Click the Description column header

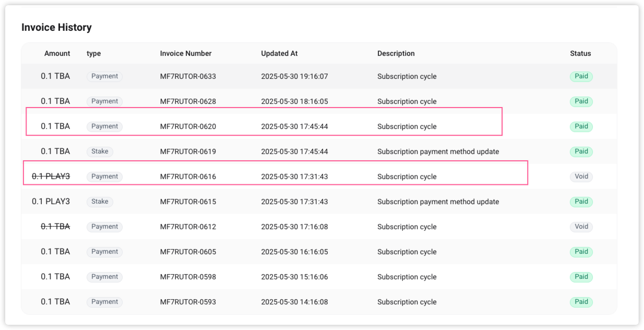point(396,53)
